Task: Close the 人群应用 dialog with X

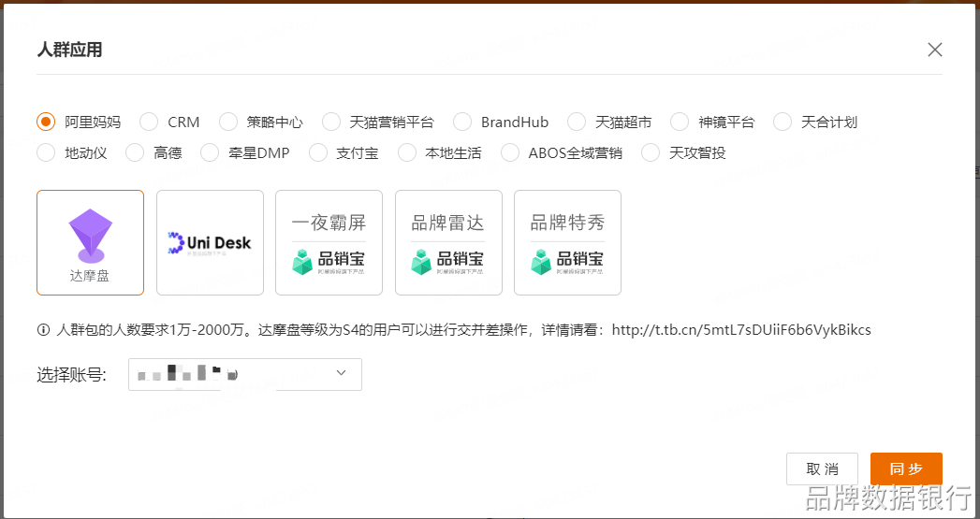Action: point(935,50)
